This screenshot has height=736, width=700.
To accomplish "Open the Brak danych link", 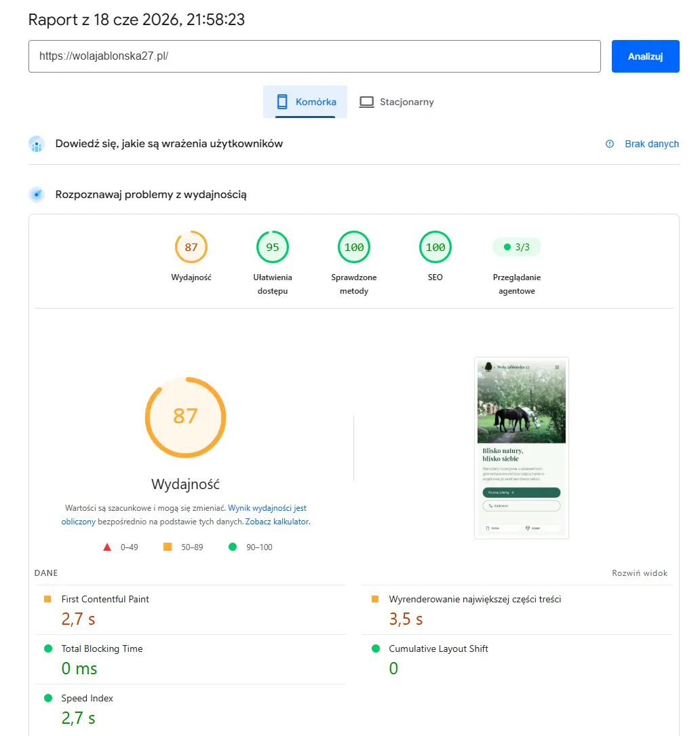I will [x=652, y=144].
